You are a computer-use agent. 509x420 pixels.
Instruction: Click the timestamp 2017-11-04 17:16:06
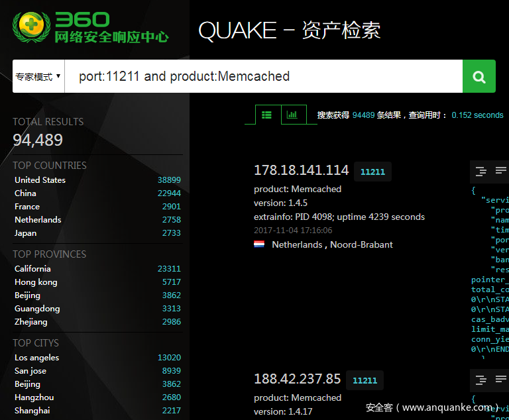293,231
